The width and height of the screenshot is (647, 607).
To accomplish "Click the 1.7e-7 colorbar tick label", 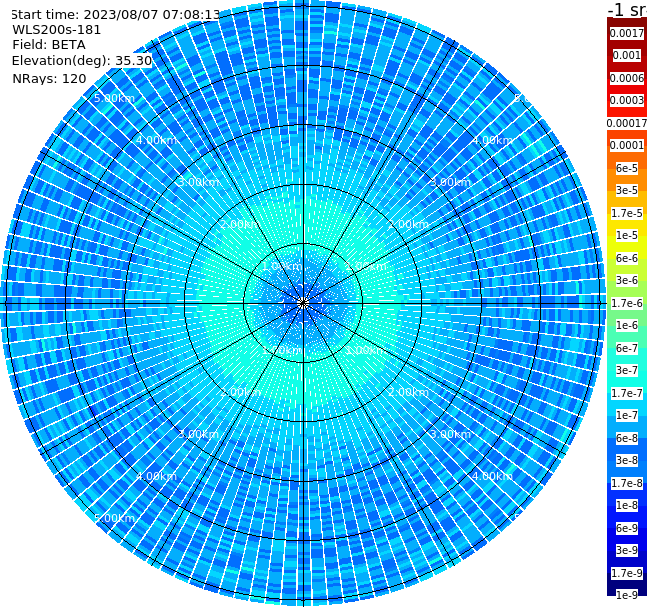I will 627,393.
